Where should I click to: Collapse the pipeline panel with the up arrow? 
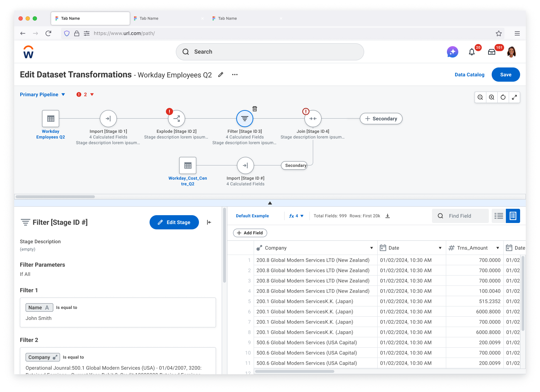[270, 203]
